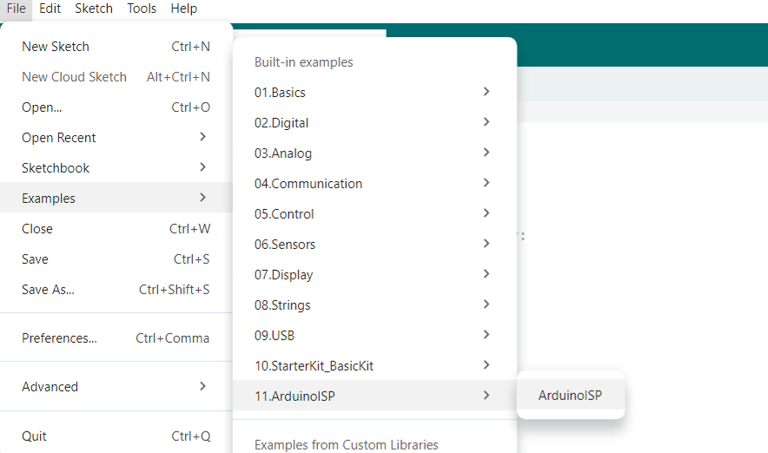The width and height of the screenshot is (768, 453).
Task: Expand the Open Recent submenu
Action: click(x=116, y=138)
